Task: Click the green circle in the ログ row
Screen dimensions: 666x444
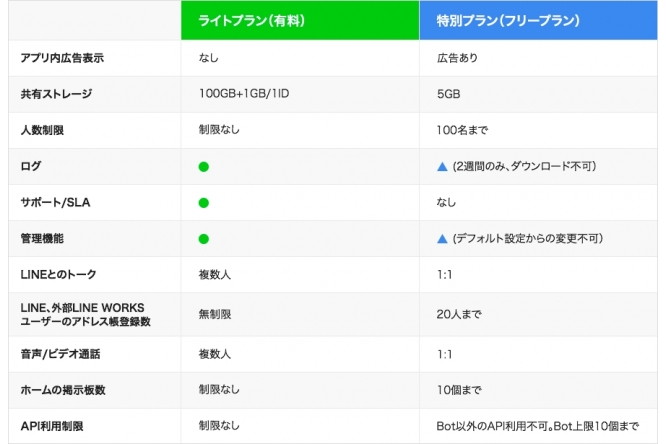Action: point(203,167)
